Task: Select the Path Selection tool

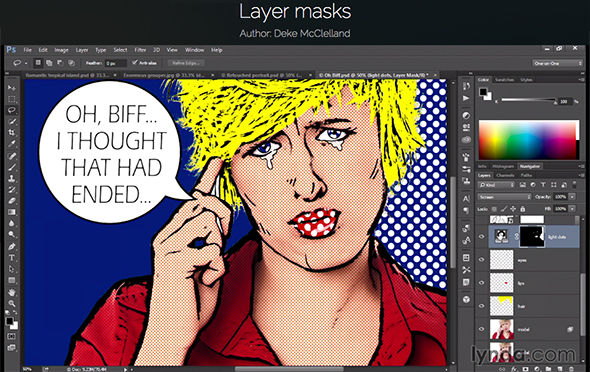Action: [x=12, y=269]
